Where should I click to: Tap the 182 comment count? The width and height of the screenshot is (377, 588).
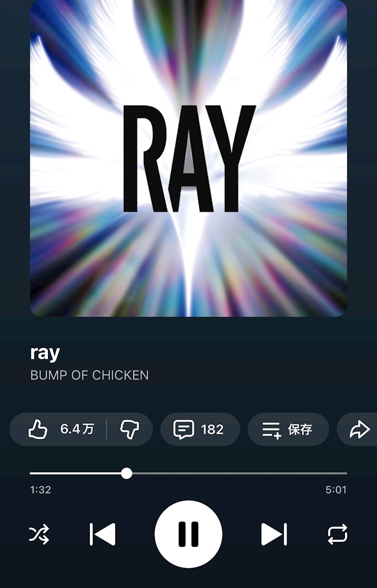(212, 429)
